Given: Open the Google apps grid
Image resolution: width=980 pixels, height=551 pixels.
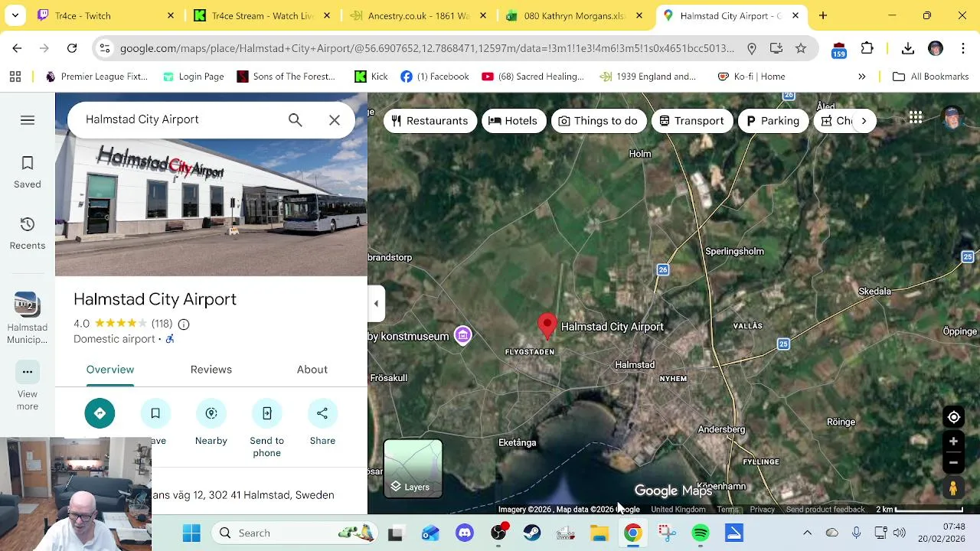Looking at the screenshot, I should 916,117.
